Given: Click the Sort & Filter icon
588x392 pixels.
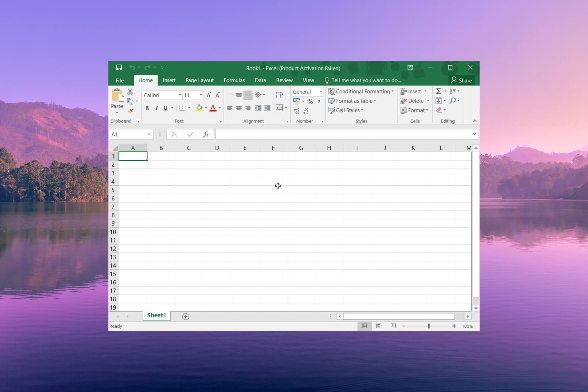Looking at the screenshot, I should coord(453,91).
